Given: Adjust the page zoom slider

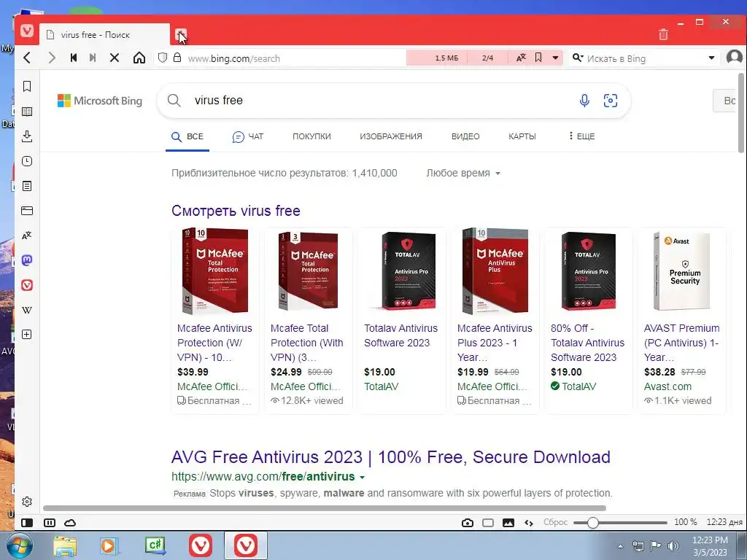Looking at the screenshot, I should (x=592, y=523).
